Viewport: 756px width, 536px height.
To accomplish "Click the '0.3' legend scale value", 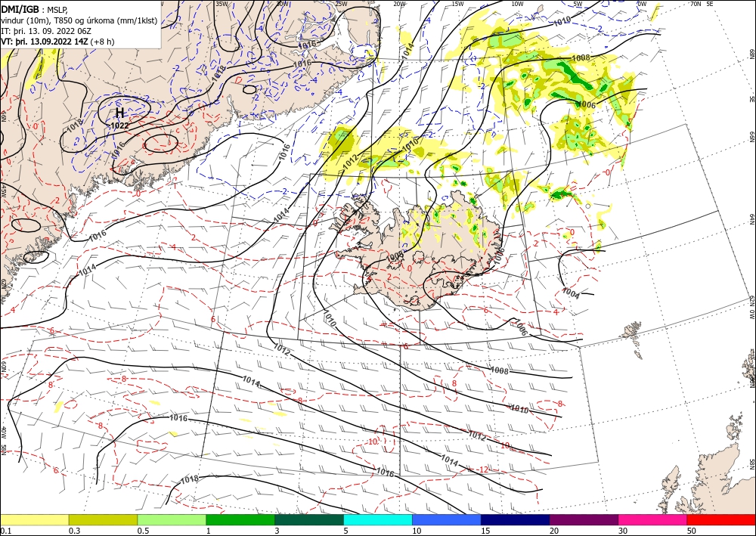I will (74, 531).
